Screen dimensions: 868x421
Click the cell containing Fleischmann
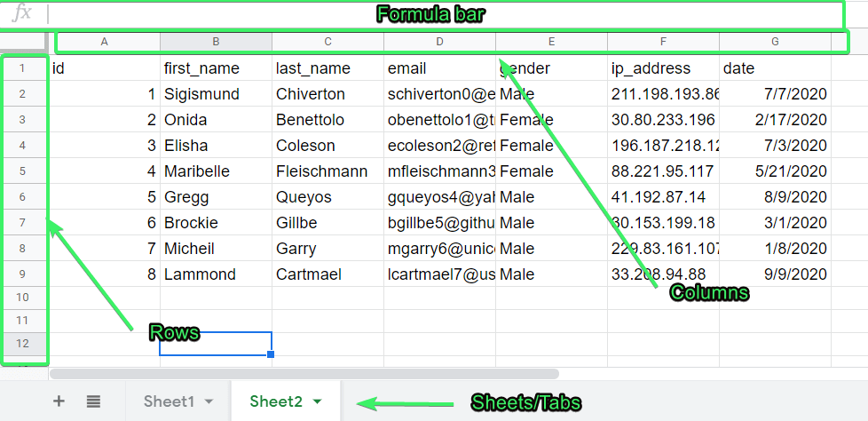tap(327, 171)
